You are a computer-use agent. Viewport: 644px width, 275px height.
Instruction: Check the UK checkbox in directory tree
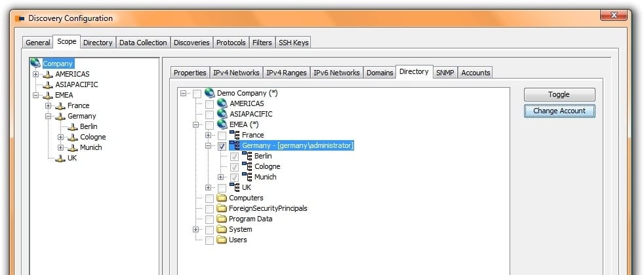pyautogui.click(x=222, y=188)
